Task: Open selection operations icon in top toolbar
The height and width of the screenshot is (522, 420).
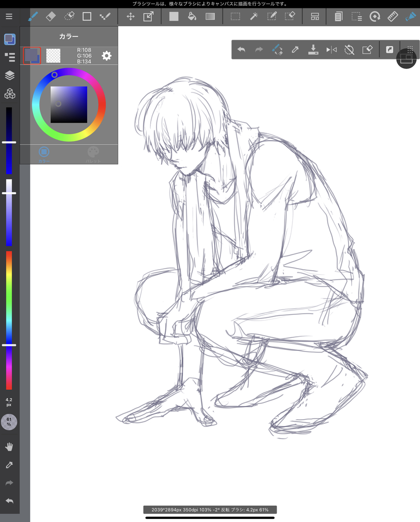Action: click(x=356, y=16)
